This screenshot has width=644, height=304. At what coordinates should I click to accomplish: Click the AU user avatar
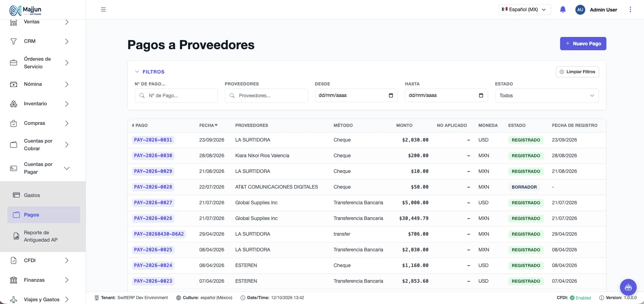click(580, 10)
